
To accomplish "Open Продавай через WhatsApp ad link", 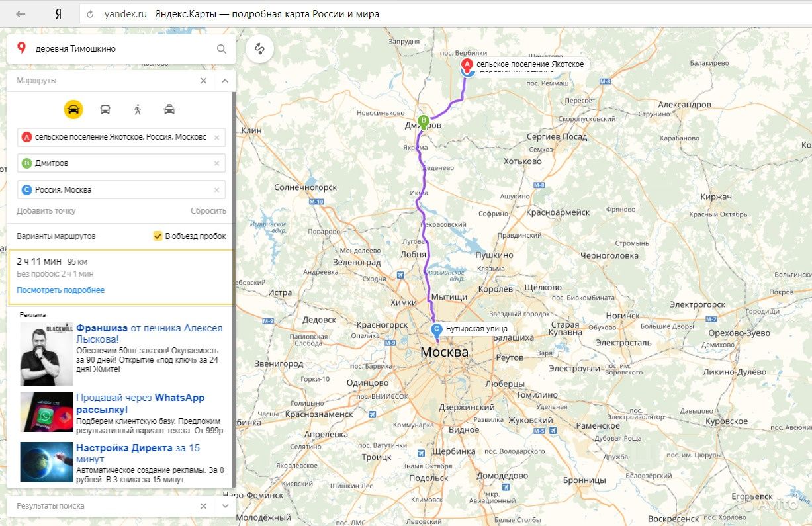I will click(140, 403).
